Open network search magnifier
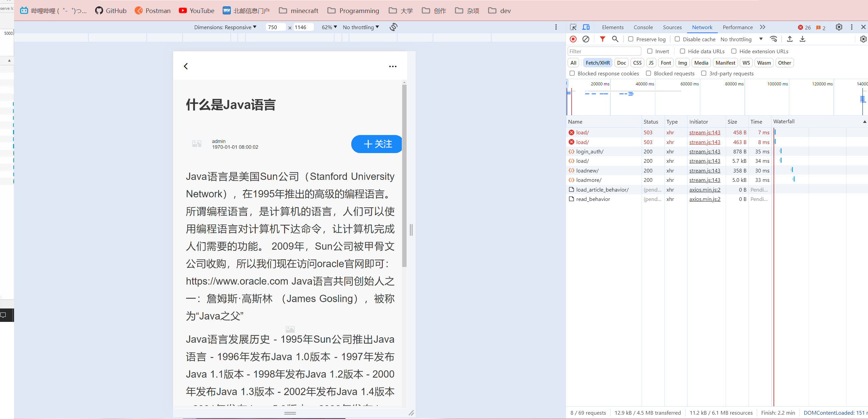 615,39
